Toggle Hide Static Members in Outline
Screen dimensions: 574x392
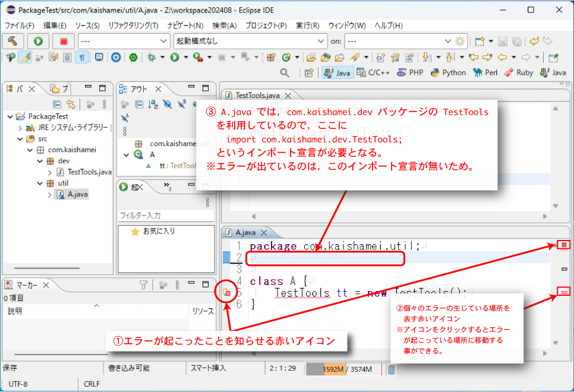pos(182,105)
